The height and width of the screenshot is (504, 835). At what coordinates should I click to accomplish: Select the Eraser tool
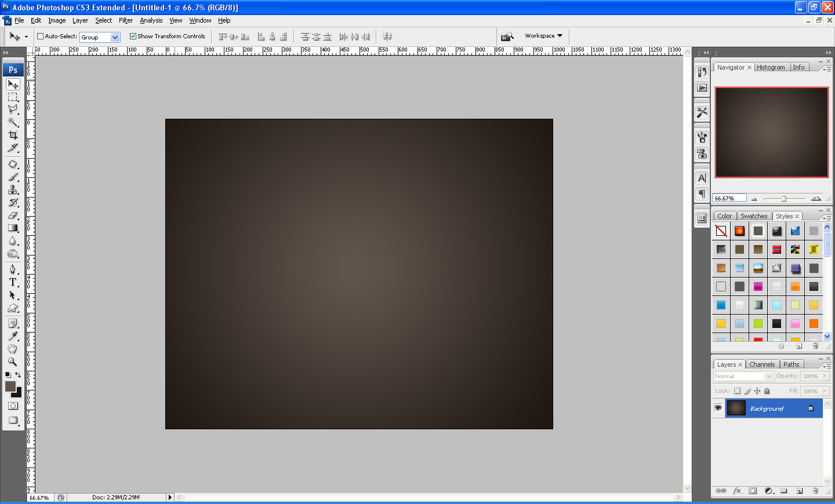13,216
